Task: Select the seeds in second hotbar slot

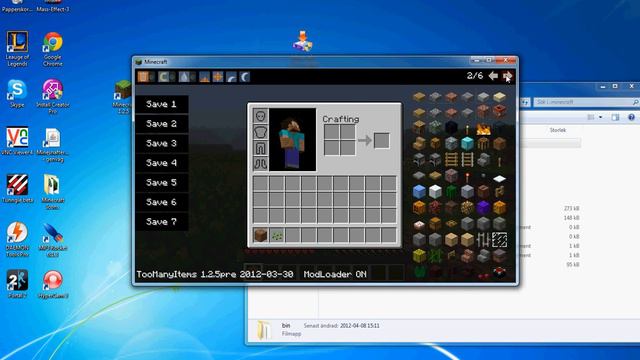Action: pos(277,235)
